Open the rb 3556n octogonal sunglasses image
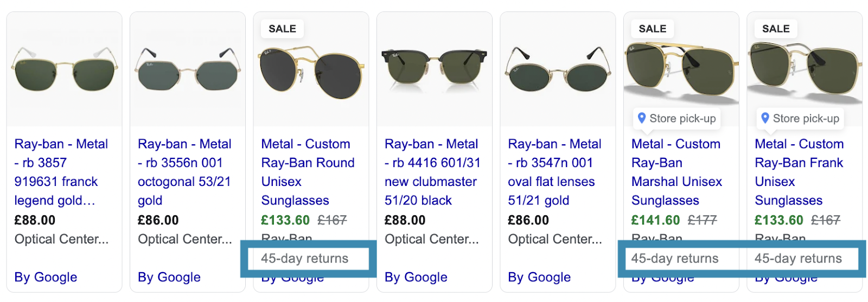The height and width of the screenshot is (302, 868). 188,69
